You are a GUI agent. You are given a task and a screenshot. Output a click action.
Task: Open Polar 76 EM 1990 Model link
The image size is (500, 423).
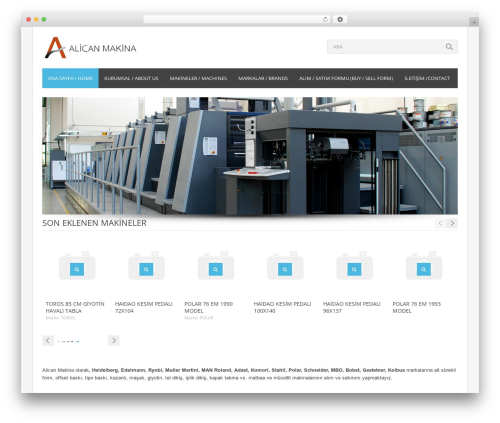point(209,307)
